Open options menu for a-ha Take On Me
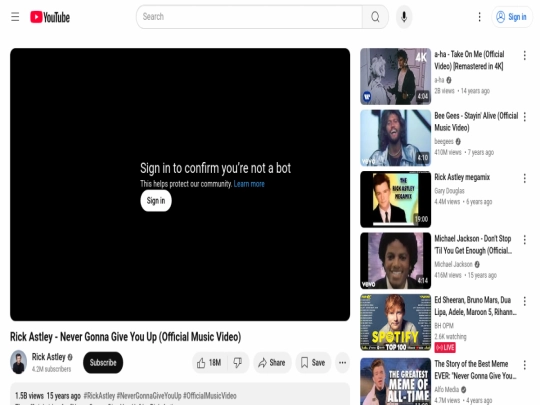Image resolution: width=540 pixels, height=405 pixels. [525, 55]
